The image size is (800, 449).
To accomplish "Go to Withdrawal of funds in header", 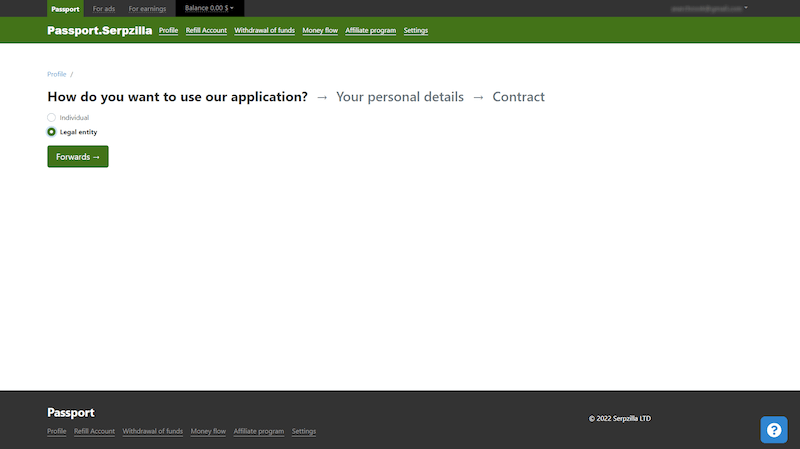I will click(x=264, y=31).
